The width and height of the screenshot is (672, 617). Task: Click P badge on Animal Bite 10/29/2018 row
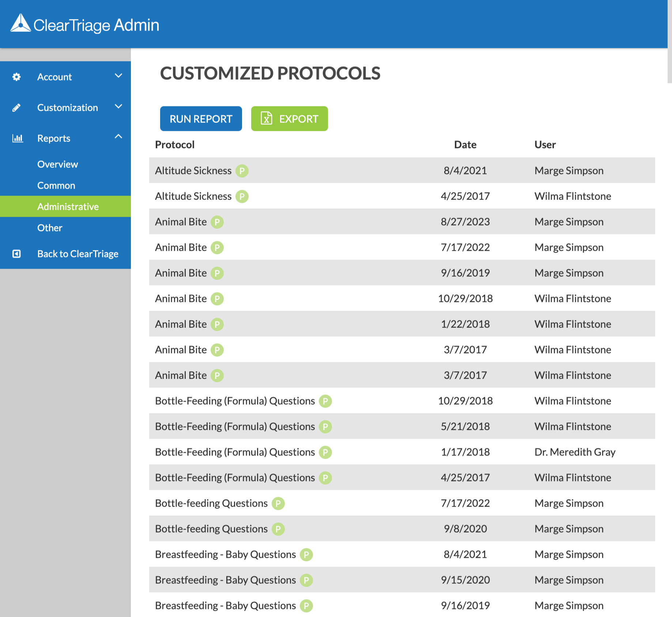pos(217,299)
